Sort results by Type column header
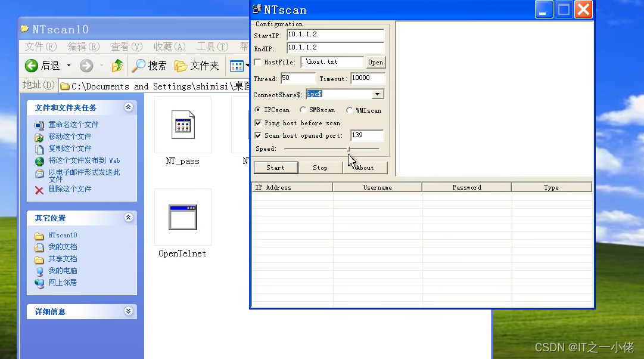This screenshot has width=644, height=359. click(551, 187)
